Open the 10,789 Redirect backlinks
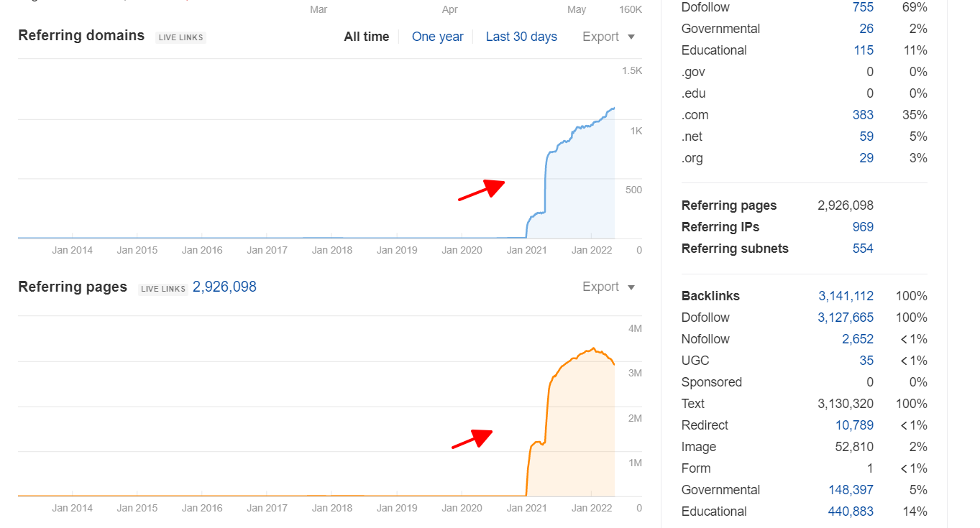The width and height of the screenshot is (980, 528). pos(854,425)
